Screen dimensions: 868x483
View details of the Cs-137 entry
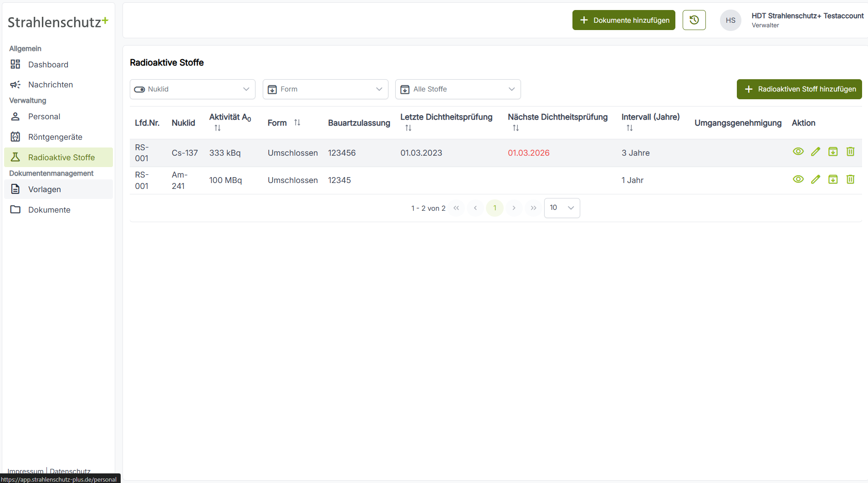tap(798, 152)
